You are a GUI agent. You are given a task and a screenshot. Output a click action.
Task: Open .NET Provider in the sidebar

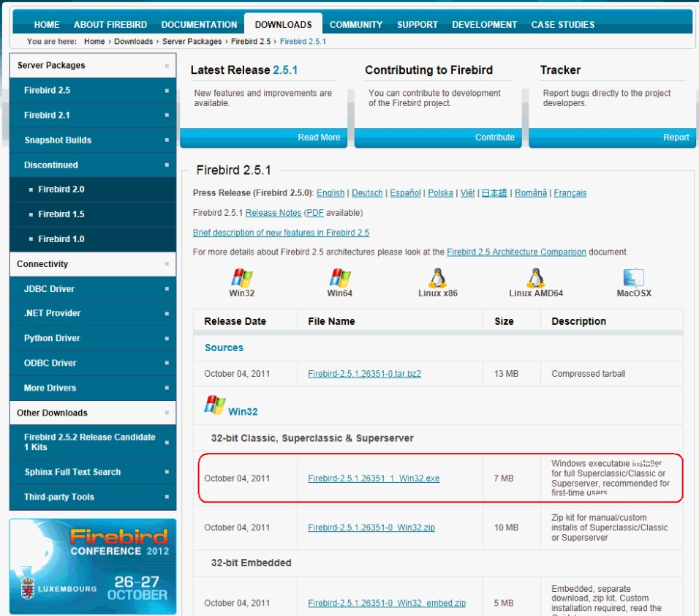click(93, 313)
